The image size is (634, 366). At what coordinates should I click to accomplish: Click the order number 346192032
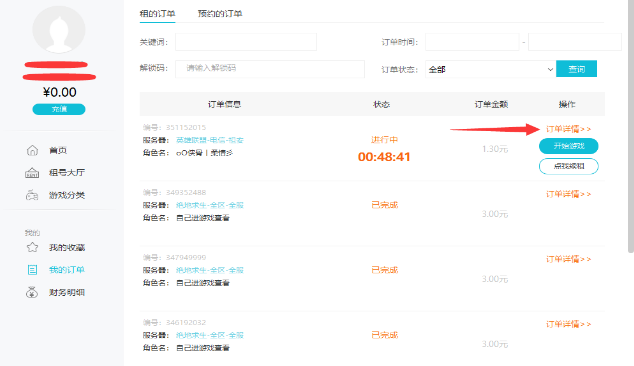(x=186, y=322)
